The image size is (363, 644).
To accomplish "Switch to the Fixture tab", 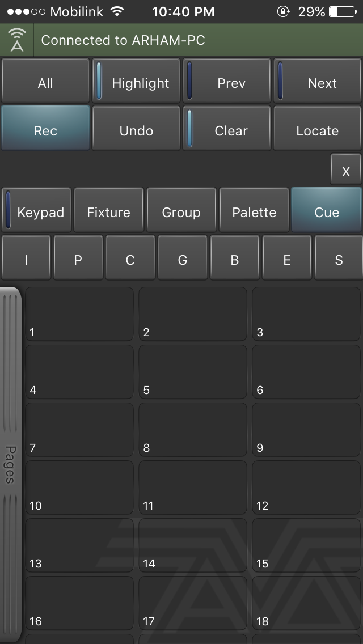I will tap(109, 211).
